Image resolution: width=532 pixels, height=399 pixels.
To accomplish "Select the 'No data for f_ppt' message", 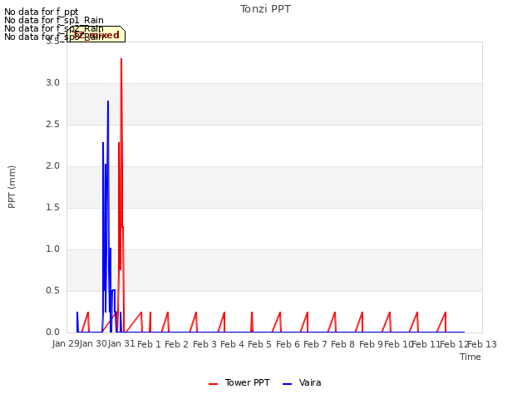I will [41, 12].
